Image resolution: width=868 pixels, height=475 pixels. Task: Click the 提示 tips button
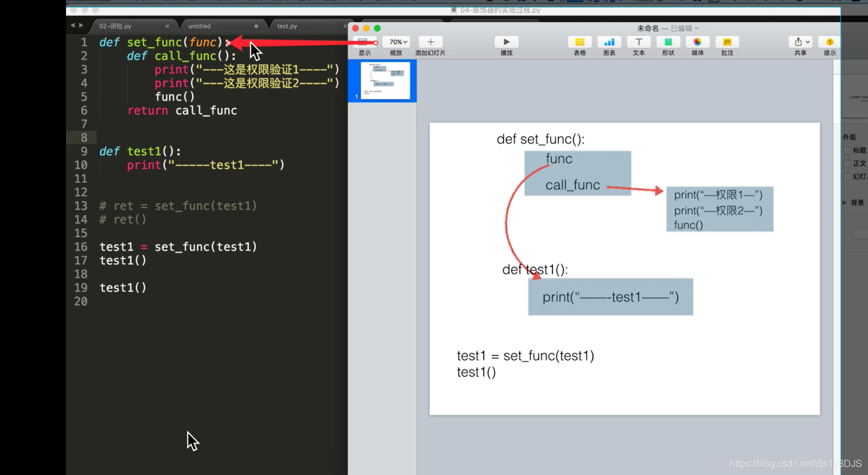830,42
